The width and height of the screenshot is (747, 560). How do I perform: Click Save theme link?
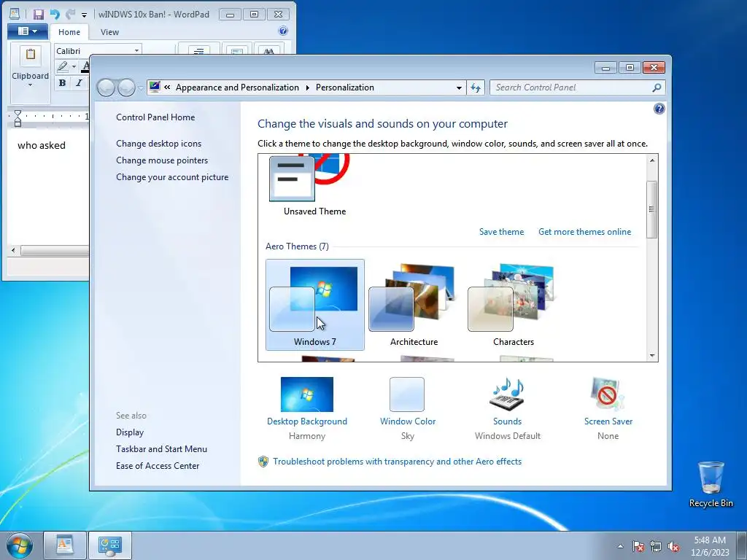point(501,232)
